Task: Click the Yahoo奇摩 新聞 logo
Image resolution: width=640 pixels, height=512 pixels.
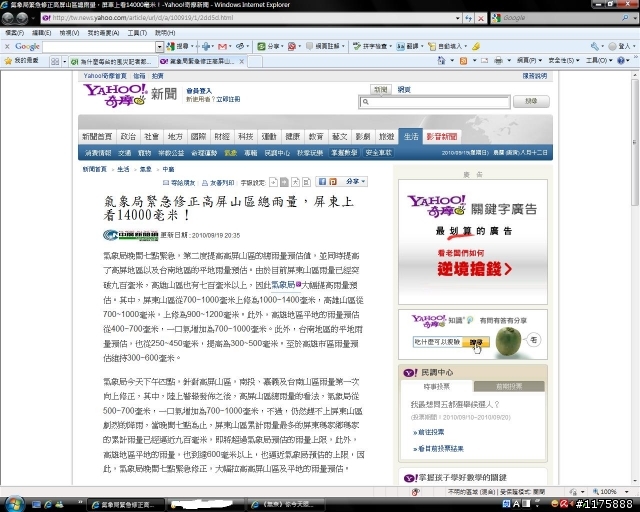Action: tap(130, 96)
